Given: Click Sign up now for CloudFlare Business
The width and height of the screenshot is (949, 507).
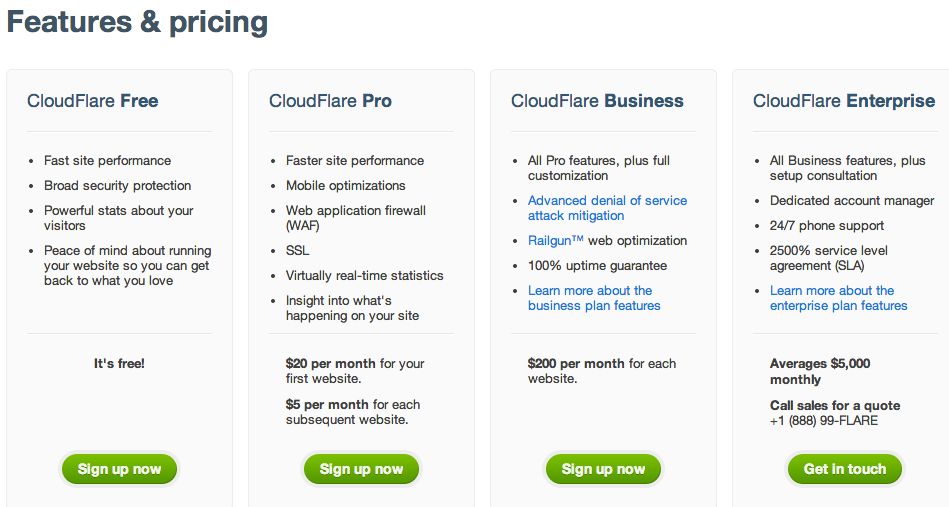Looking at the screenshot, I should click(x=603, y=469).
